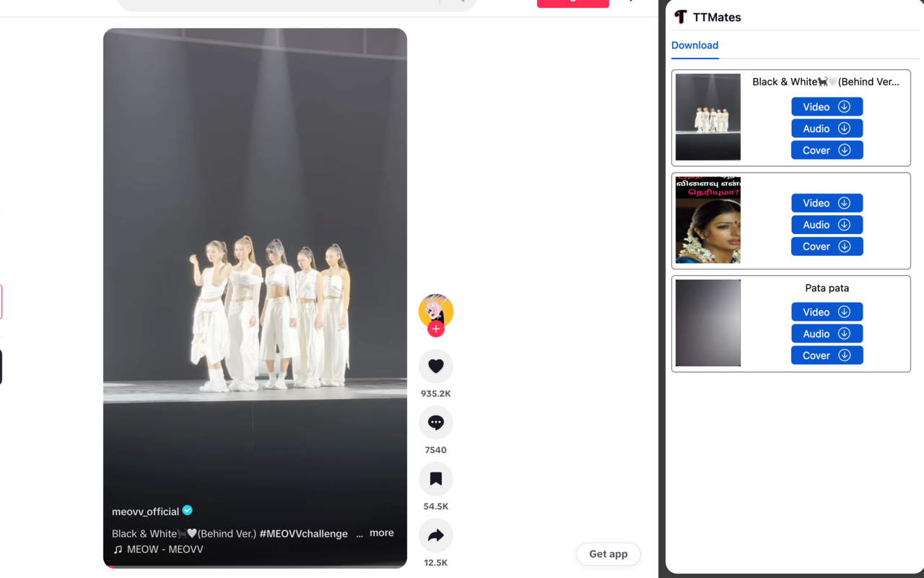This screenshot has height=578, width=924.
Task: Download Audio for the Pata pata video
Action: (827, 333)
